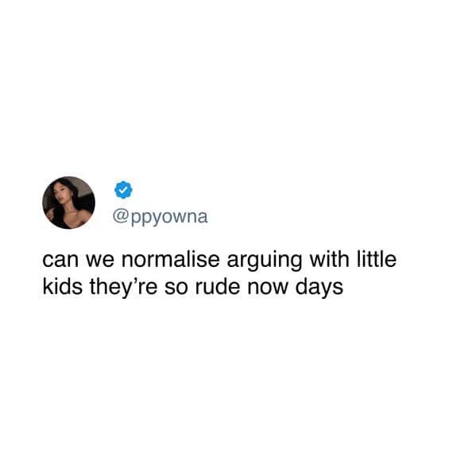This screenshot has width=476, height=476.
Task: Select the word "little" at line end
Action: point(377,260)
